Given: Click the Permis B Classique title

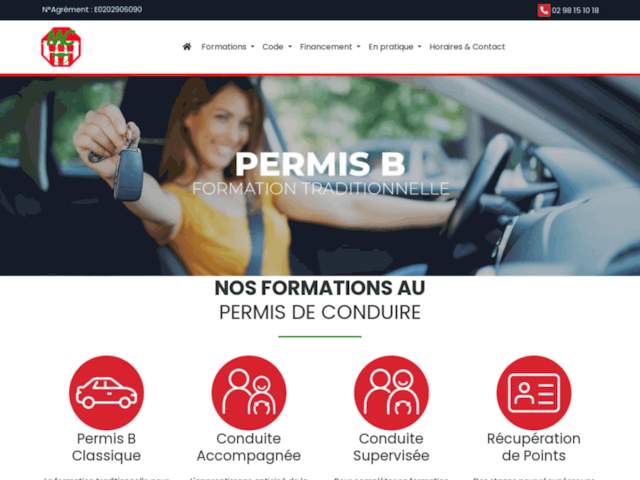Looking at the screenshot, I should tap(106, 447).
